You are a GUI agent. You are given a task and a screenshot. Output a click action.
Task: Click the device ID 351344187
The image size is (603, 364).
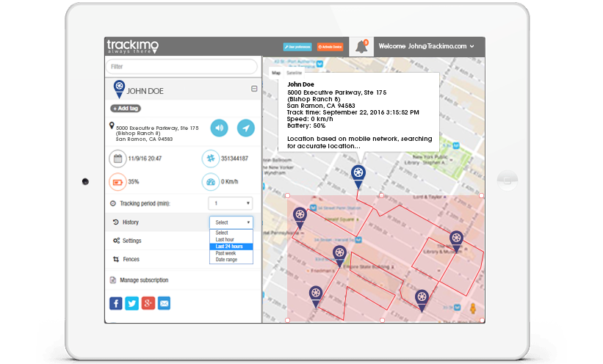(234, 159)
